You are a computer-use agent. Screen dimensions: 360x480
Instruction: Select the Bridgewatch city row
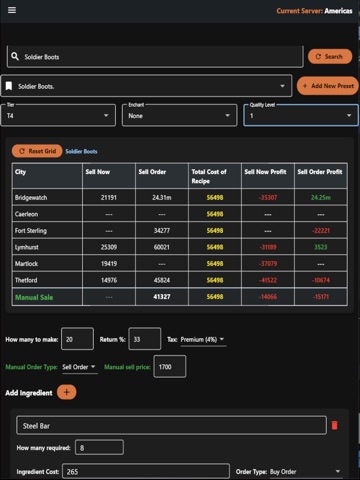point(180,197)
